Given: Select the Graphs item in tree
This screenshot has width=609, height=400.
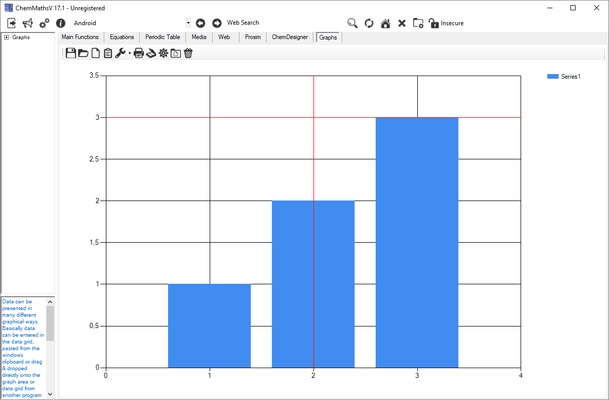Looking at the screenshot, I should tap(21, 37).
